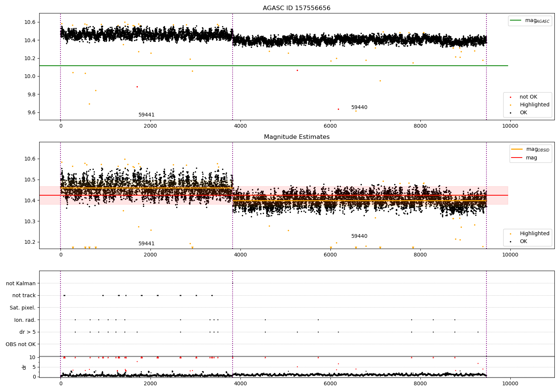Click the 59441 label in the middle plot
560x392 pixels.
click(x=146, y=244)
